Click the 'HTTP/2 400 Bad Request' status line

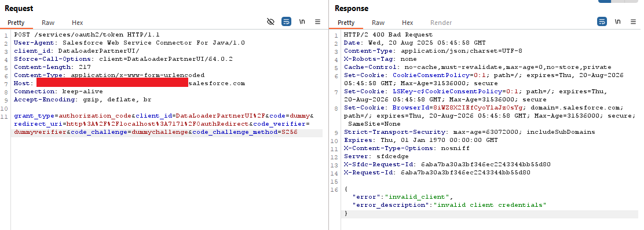tap(388, 35)
